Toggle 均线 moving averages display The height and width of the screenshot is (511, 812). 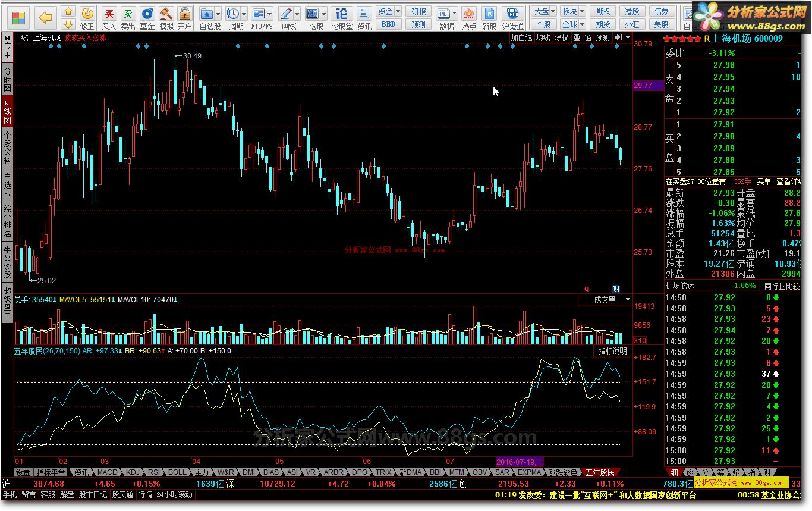pos(543,37)
